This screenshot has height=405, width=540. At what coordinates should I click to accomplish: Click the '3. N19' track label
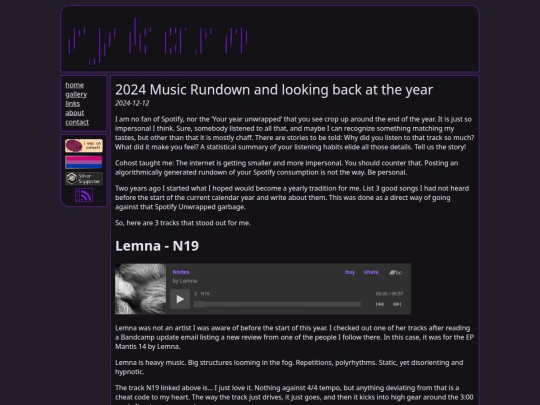click(x=201, y=294)
